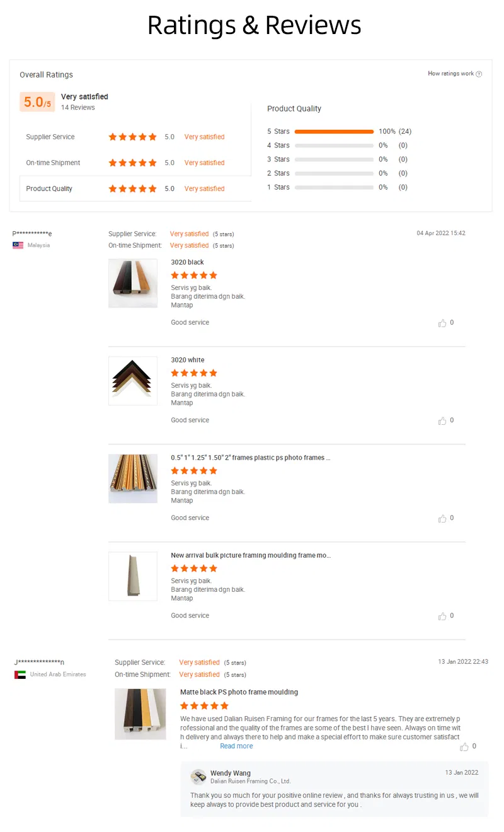Viewport: 504px width, 832px height.
Task: Click Wendy Wang's avatar icon
Action: 198,776
